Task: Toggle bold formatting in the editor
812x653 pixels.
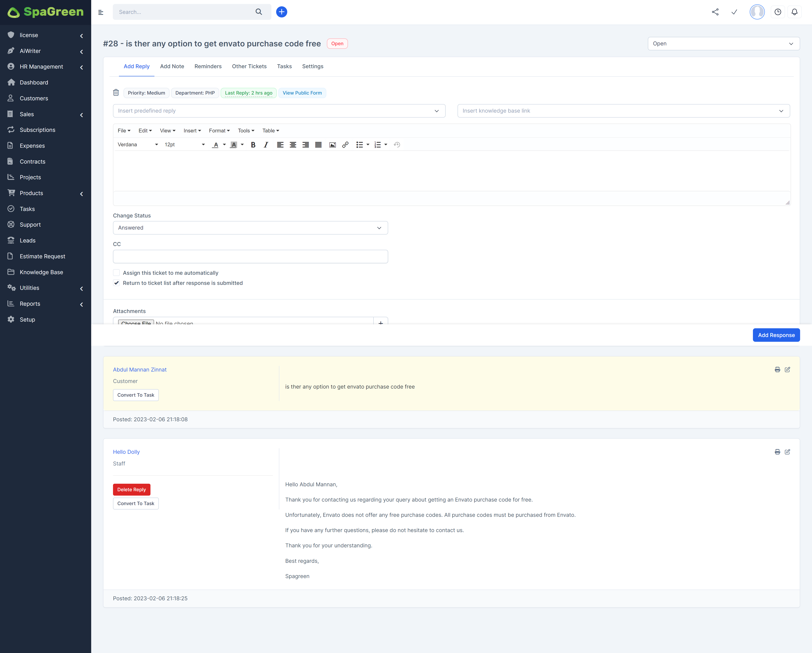Action: coord(253,145)
